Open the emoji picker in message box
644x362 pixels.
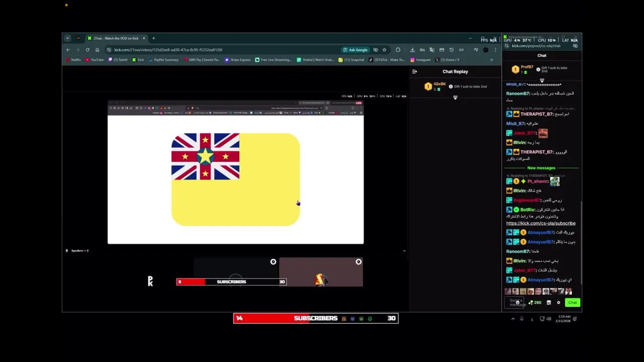pyautogui.click(x=518, y=303)
